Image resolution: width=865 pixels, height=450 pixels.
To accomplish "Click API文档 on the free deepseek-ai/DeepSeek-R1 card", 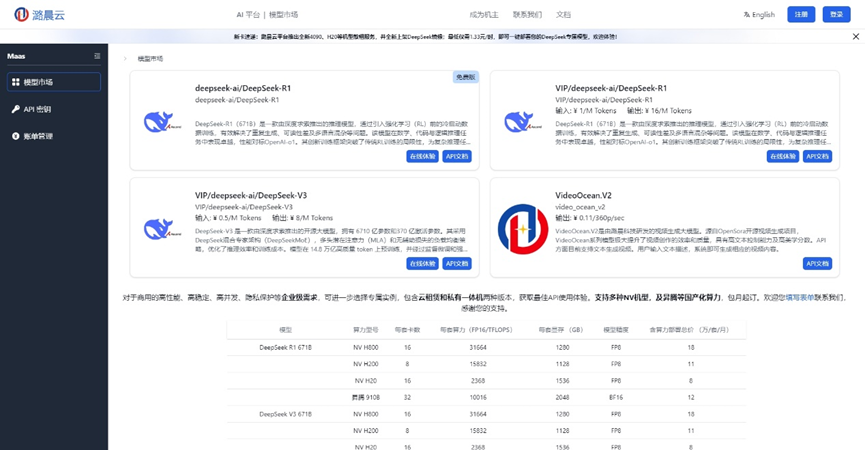I will coord(457,157).
